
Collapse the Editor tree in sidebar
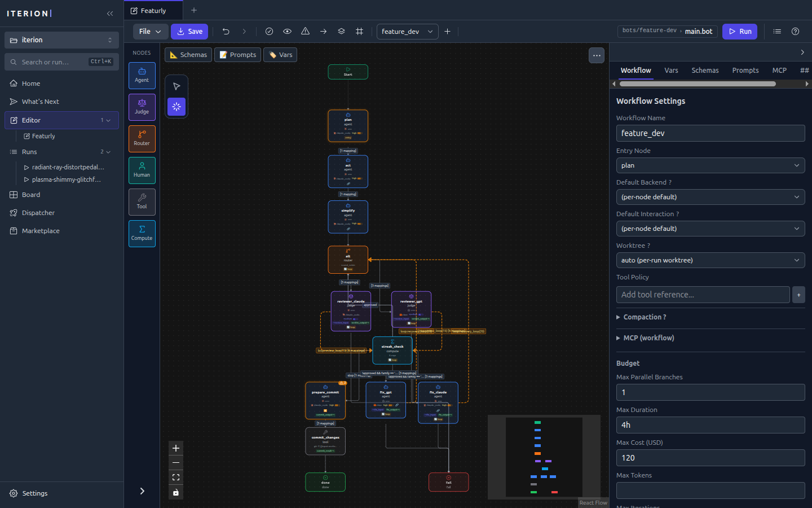[109, 120]
